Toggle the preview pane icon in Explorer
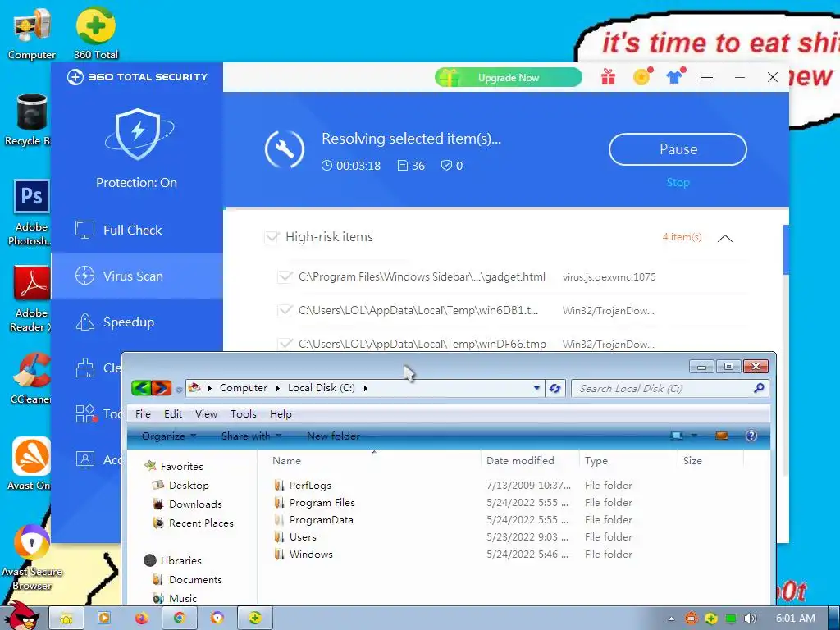 722,436
